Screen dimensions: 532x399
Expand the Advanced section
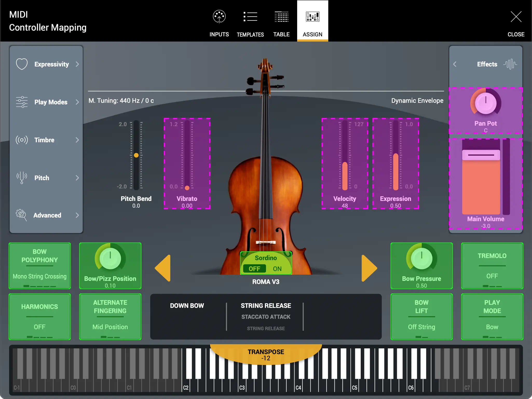(77, 215)
